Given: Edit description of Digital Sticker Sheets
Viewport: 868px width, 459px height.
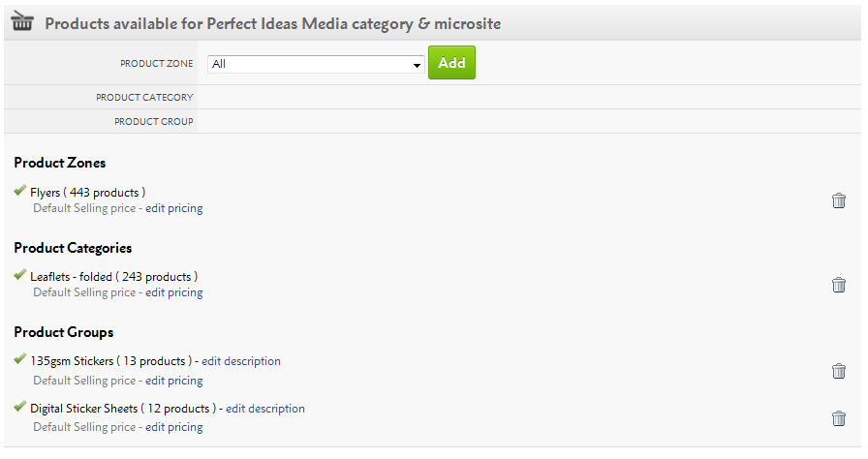Looking at the screenshot, I should (x=265, y=409).
